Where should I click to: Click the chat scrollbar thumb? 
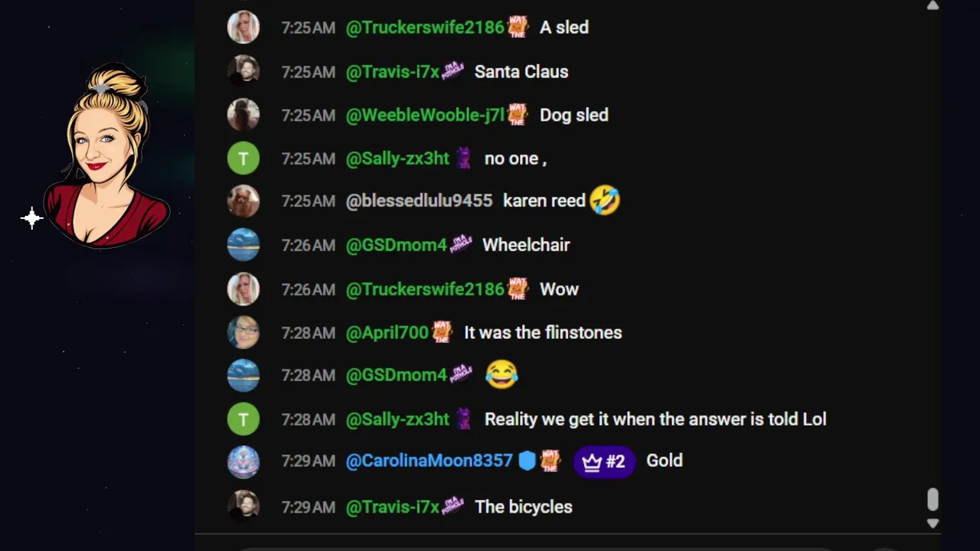(x=933, y=500)
